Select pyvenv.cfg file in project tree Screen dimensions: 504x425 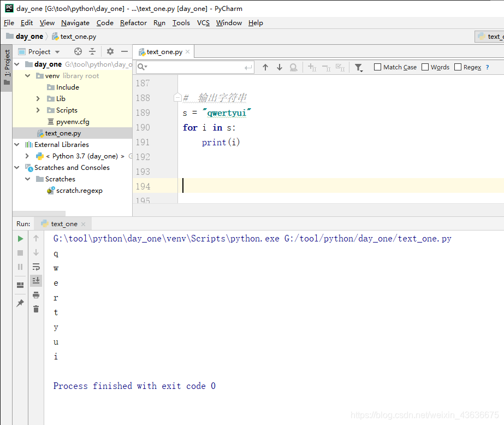[73, 122]
